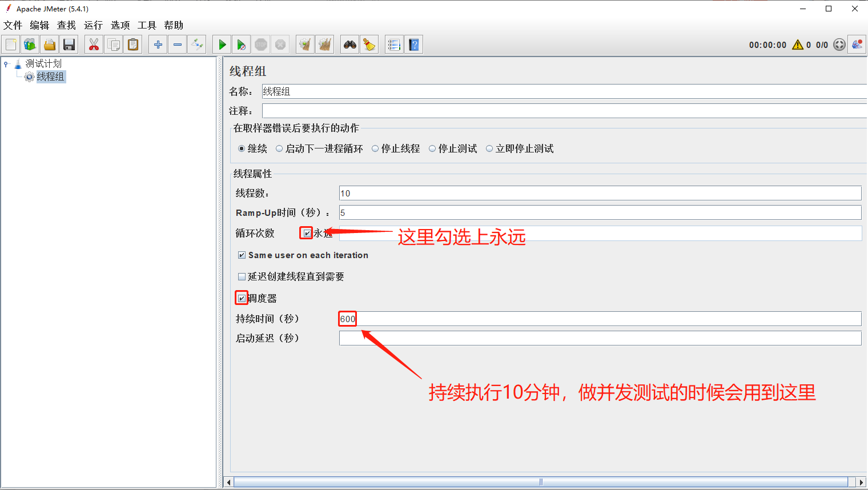
Task: Save the test plan with floppy icon
Action: [x=69, y=45]
